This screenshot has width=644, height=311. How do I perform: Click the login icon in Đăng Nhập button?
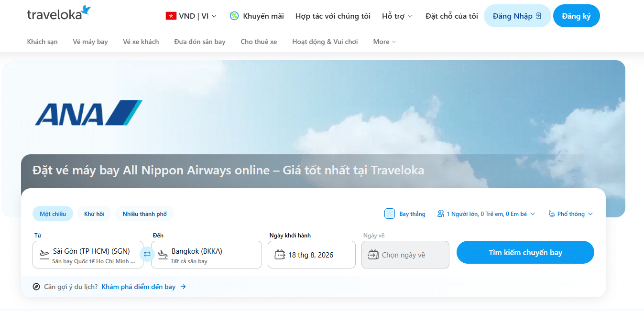click(x=538, y=16)
